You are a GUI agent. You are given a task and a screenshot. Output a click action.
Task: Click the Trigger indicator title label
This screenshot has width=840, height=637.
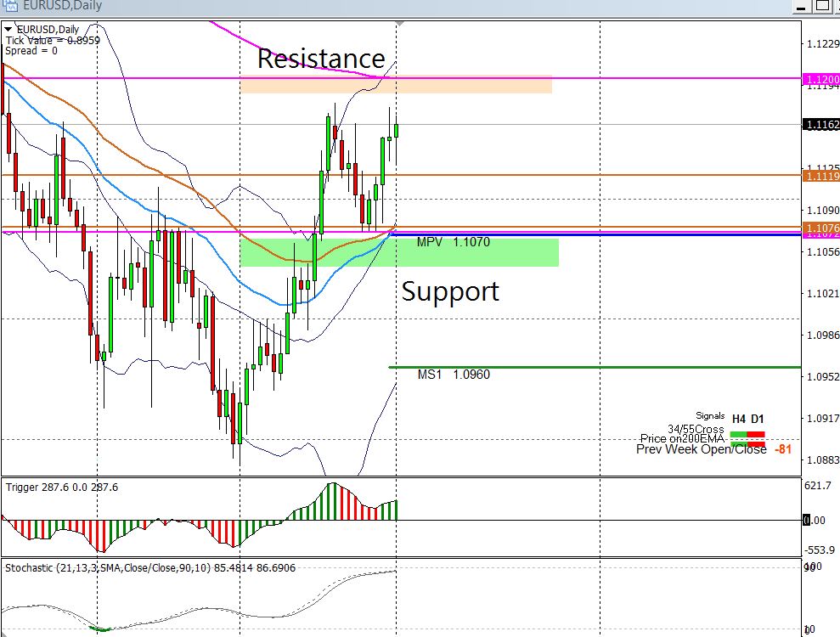click(x=62, y=488)
